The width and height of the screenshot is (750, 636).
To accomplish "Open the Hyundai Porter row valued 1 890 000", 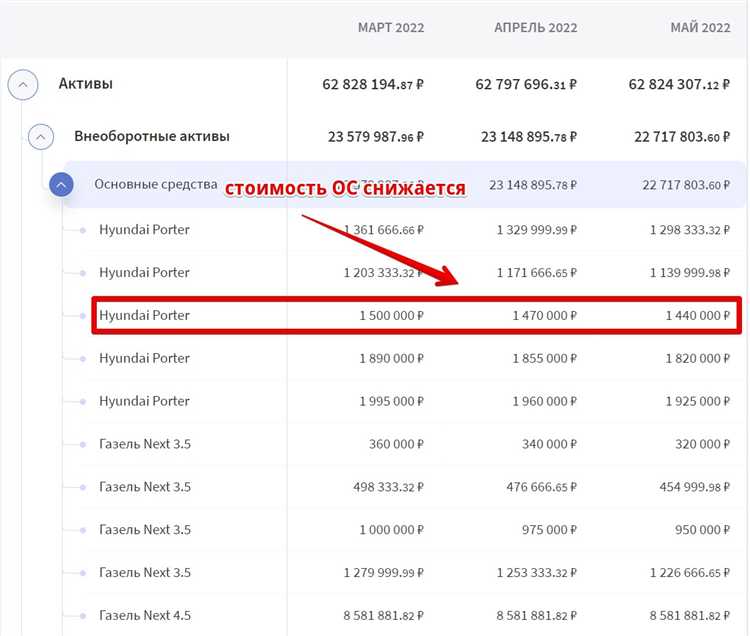I will [144, 358].
